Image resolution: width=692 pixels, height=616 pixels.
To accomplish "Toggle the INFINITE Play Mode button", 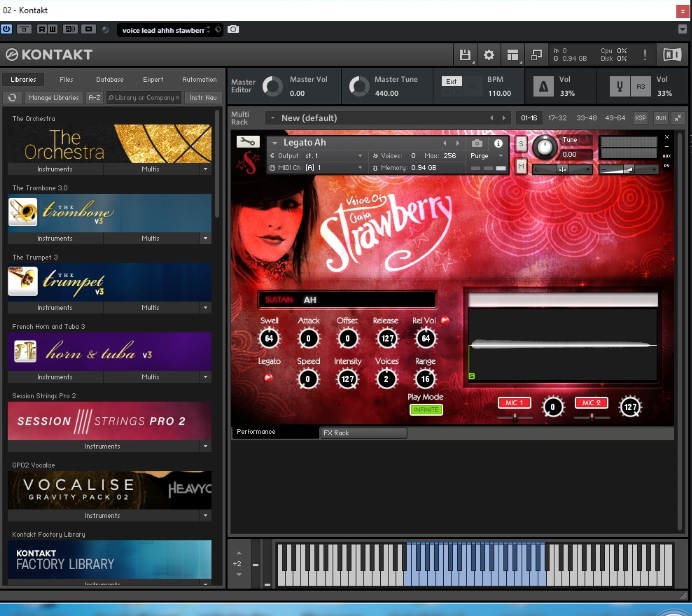I will pyautogui.click(x=426, y=410).
